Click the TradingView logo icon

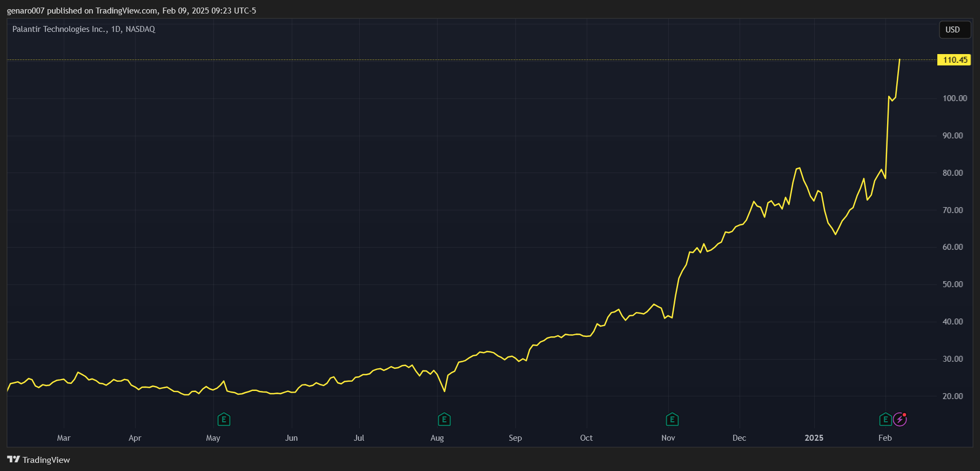pos(14,460)
